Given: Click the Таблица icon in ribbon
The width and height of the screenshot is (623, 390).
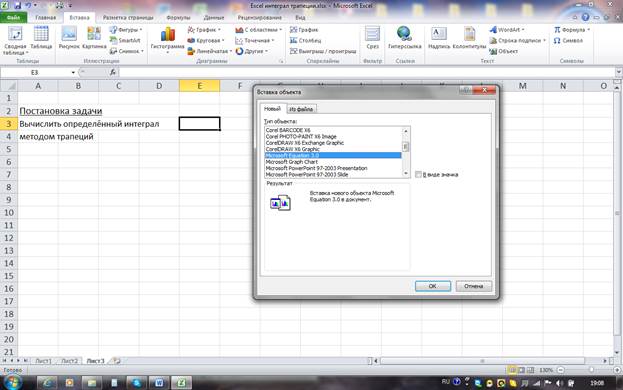Looking at the screenshot, I should [x=41, y=38].
